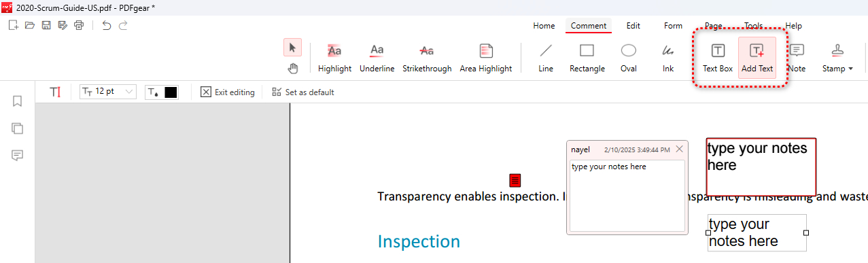Open the 12 pt font size dropdown
This screenshot has width=868, height=263.
[108, 92]
